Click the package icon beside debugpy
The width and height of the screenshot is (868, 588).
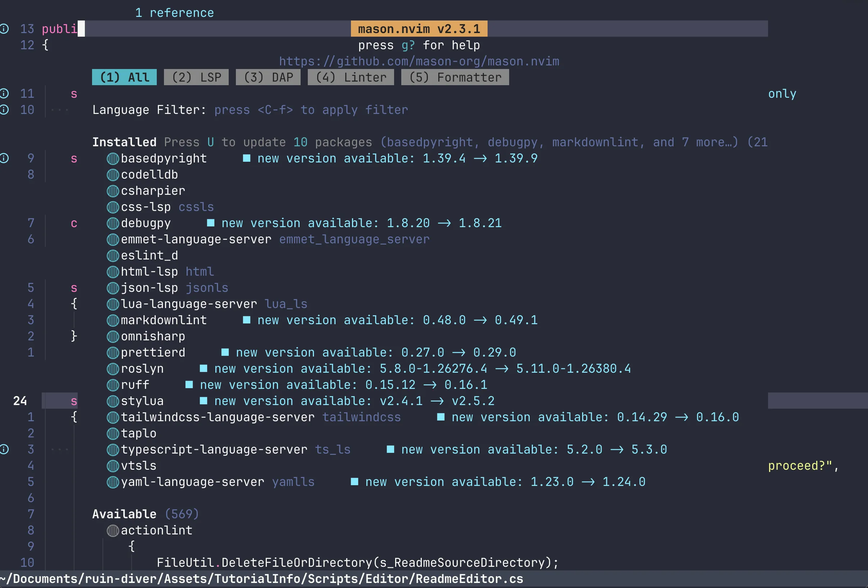tap(113, 223)
